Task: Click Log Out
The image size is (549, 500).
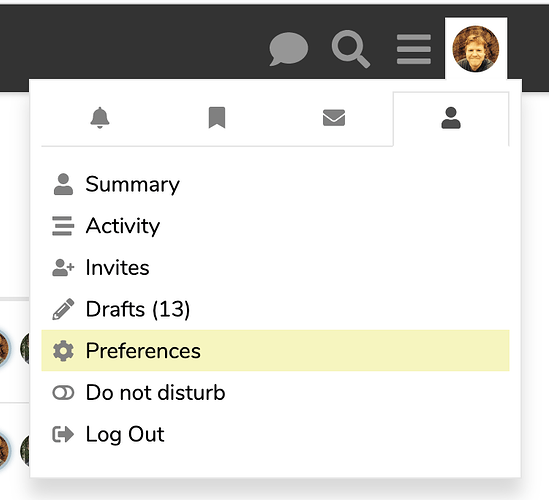Action: pyautogui.click(x=275, y=434)
